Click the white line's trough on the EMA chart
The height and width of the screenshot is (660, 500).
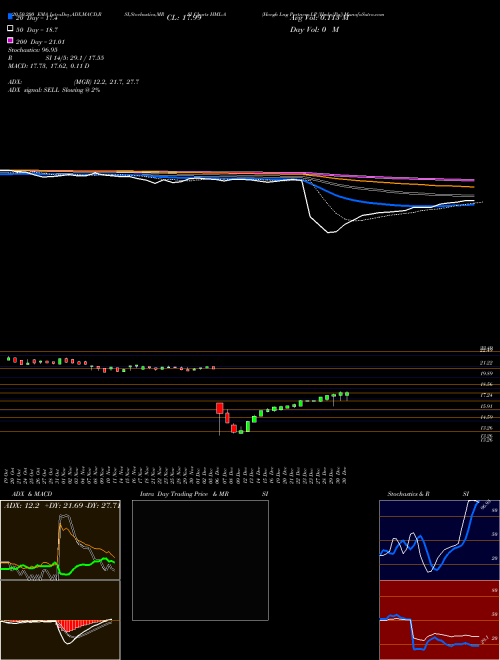(x=330, y=232)
